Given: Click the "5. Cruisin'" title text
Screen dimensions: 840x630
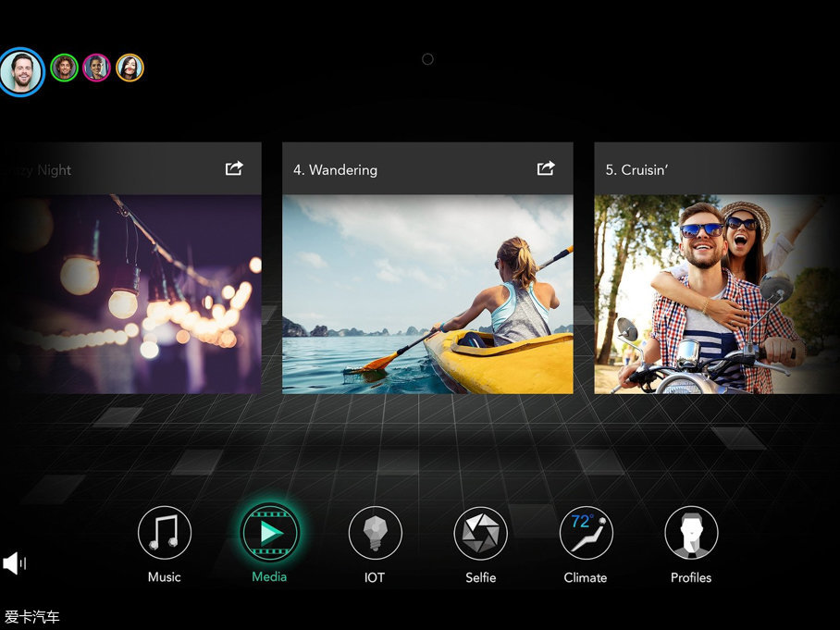Looking at the screenshot, I should 636,170.
